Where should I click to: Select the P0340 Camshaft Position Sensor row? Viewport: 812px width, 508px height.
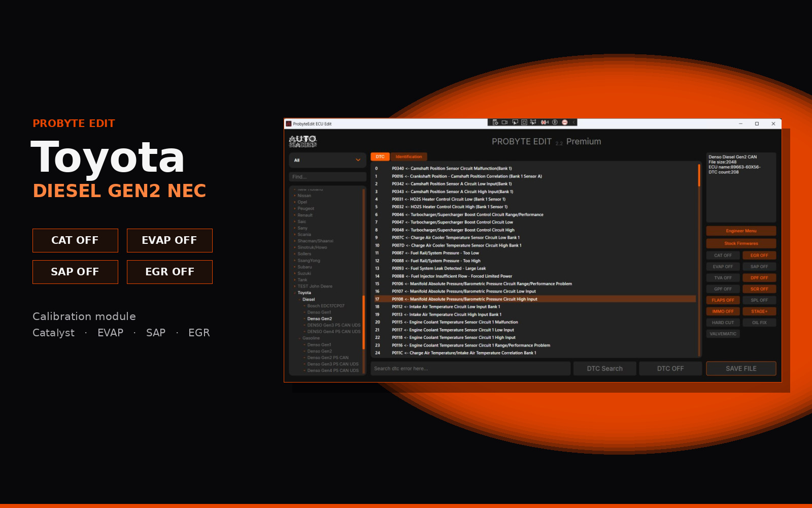click(534, 169)
